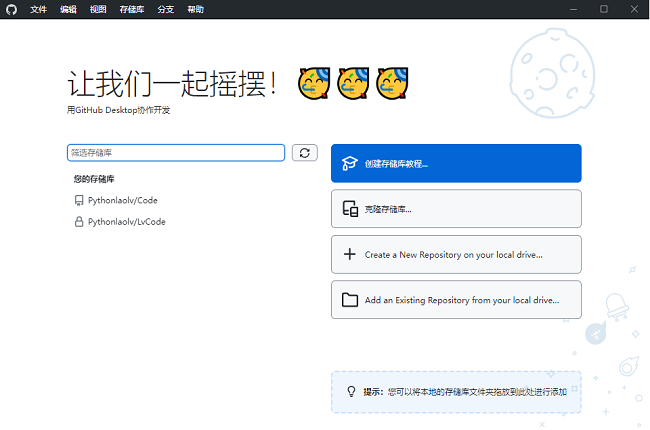
Task: Click the repo icon beside Pythonlaolv/Code
Action: 79,200
